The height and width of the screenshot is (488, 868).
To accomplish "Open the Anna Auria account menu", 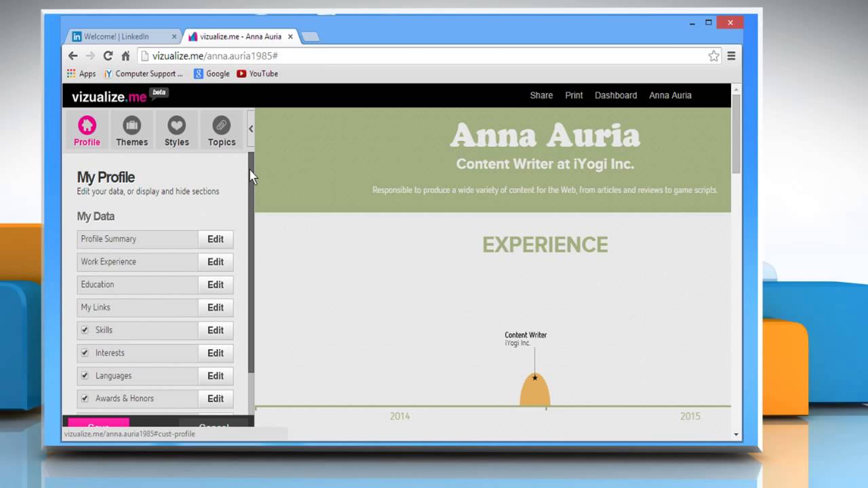I will 670,96.
